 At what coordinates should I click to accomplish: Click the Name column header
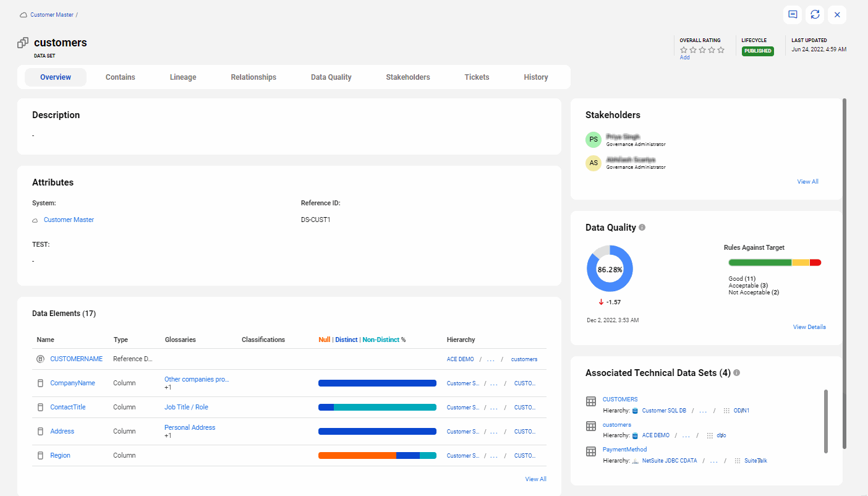(x=45, y=340)
